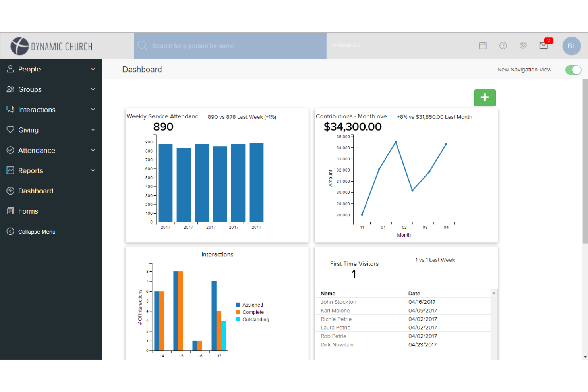Open the Interactions sidebar icon

10,109
